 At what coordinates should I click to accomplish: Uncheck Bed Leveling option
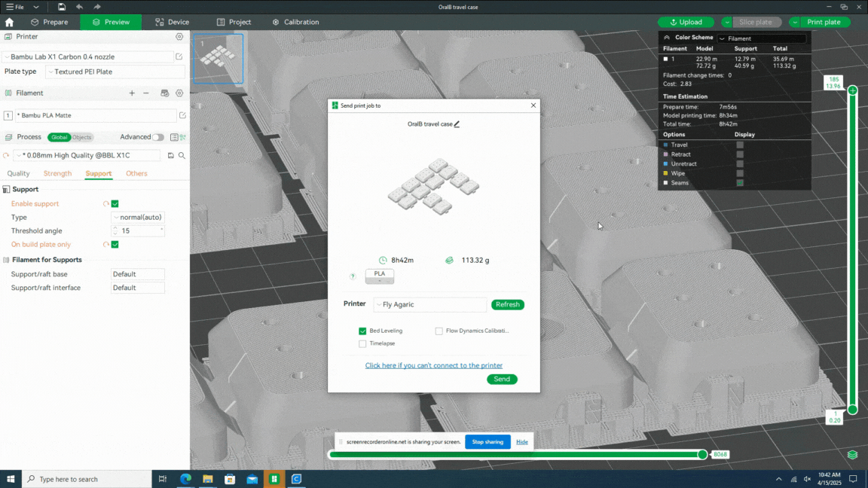point(362,331)
